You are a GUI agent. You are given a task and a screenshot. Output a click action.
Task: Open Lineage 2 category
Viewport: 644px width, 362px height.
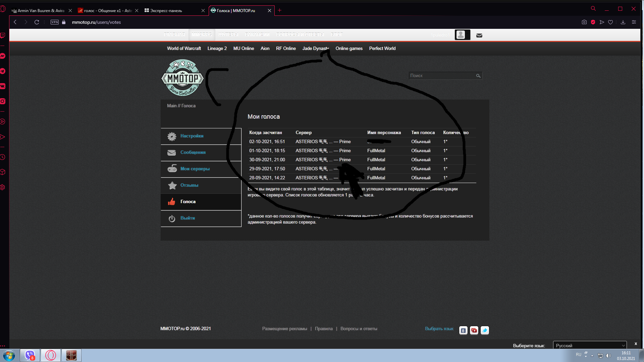click(x=217, y=48)
